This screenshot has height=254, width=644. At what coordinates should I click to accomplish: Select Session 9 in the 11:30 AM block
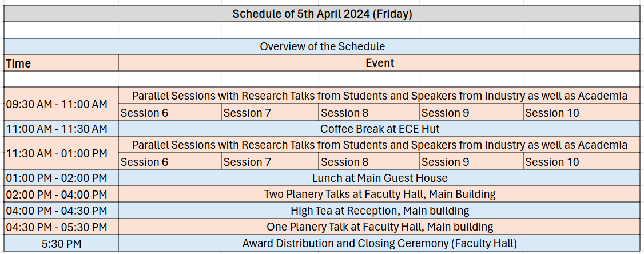click(471, 162)
